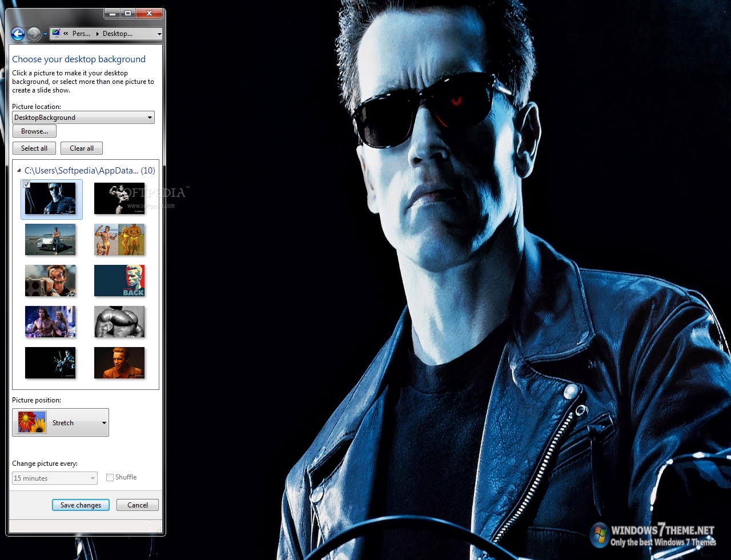
Task: Click the Cancel button
Action: pos(138,505)
